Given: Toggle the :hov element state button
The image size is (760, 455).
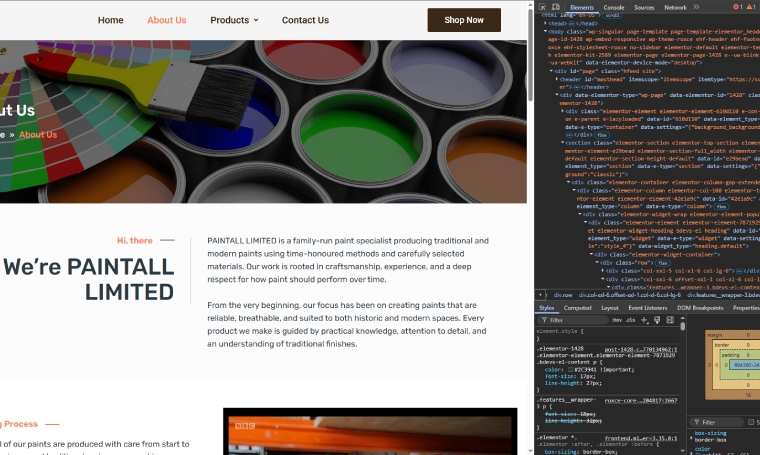Looking at the screenshot, I should tap(616, 320).
